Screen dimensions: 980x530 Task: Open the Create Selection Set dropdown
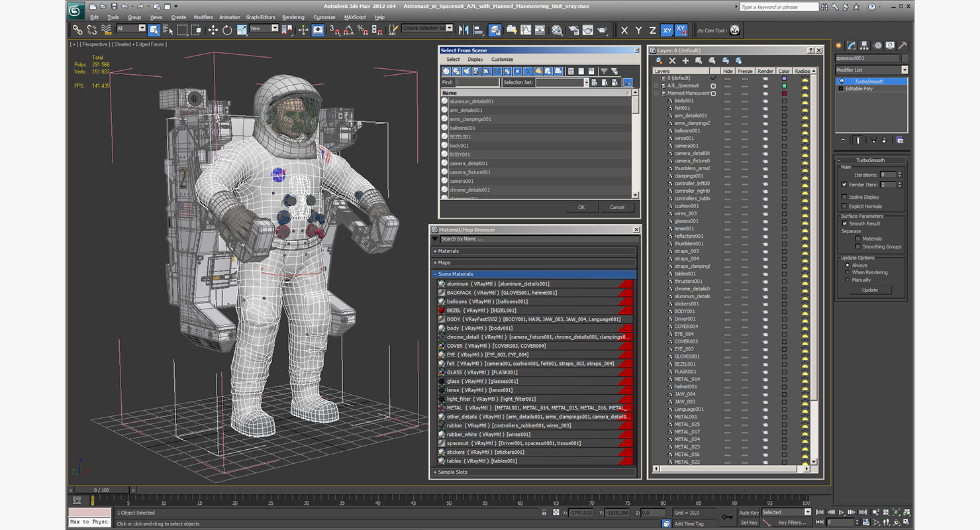(x=428, y=28)
